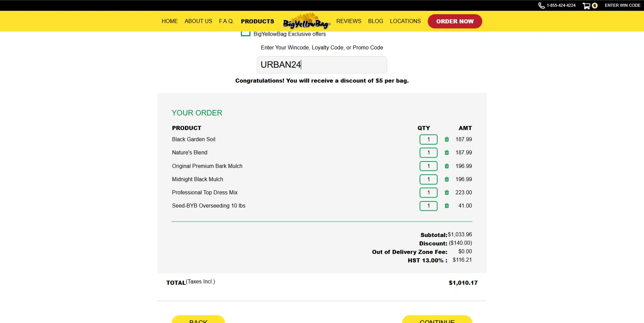
Task: Click Professional Top Dress Mix product name
Action: pos(205,192)
